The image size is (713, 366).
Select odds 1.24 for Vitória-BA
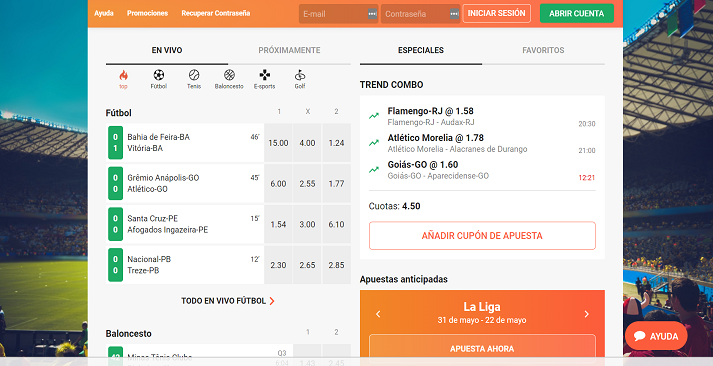click(336, 143)
